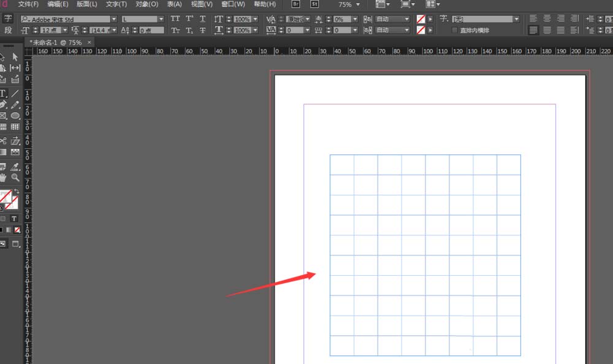Open the 视图(V) menu
This screenshot has height=364, width=613.
[x=202, y=4]
